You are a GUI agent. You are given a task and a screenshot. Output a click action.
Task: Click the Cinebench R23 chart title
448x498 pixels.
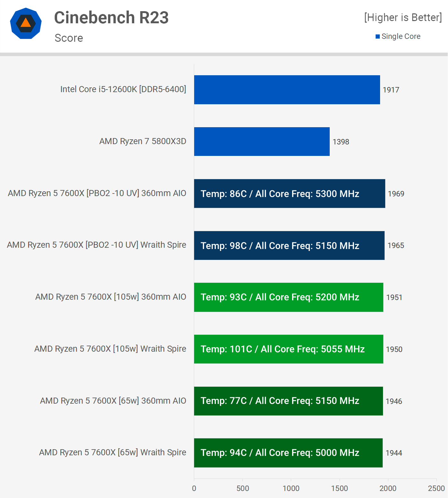click(111, 18)
